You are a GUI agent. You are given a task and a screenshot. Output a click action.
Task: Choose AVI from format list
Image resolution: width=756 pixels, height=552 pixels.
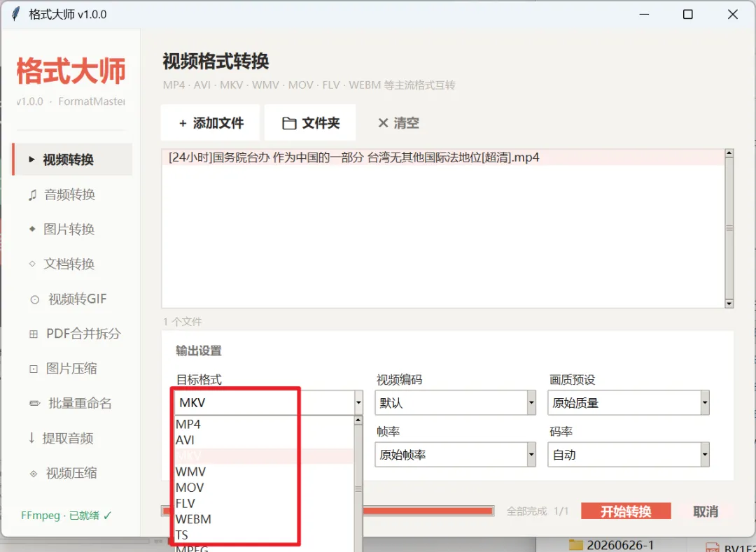pos(264,440)
